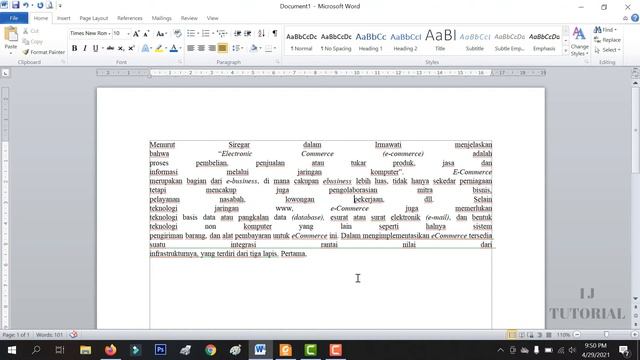640x360 pixels.
Task: Click the Chrome icon in the taskbar
Action: click(x=210, y=350)
